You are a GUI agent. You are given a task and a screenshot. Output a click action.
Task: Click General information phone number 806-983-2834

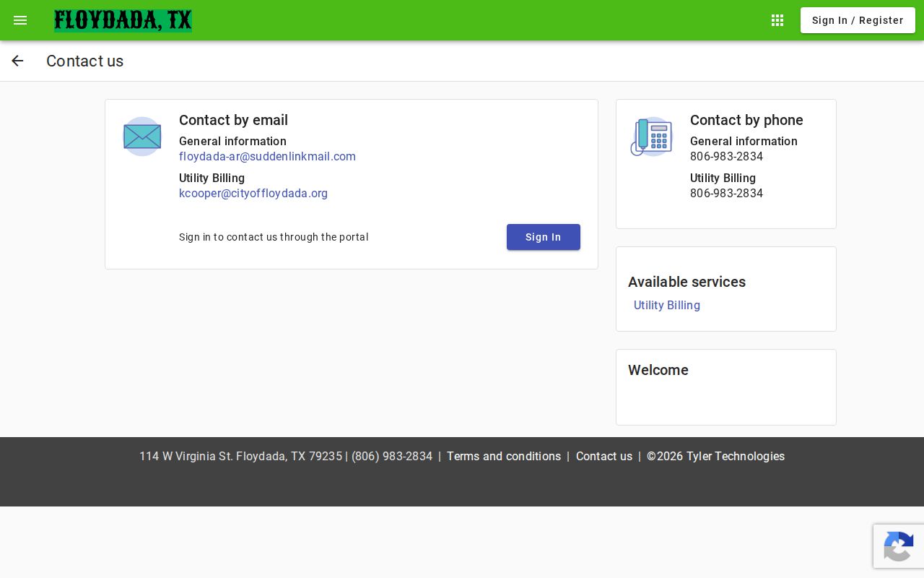726,157
